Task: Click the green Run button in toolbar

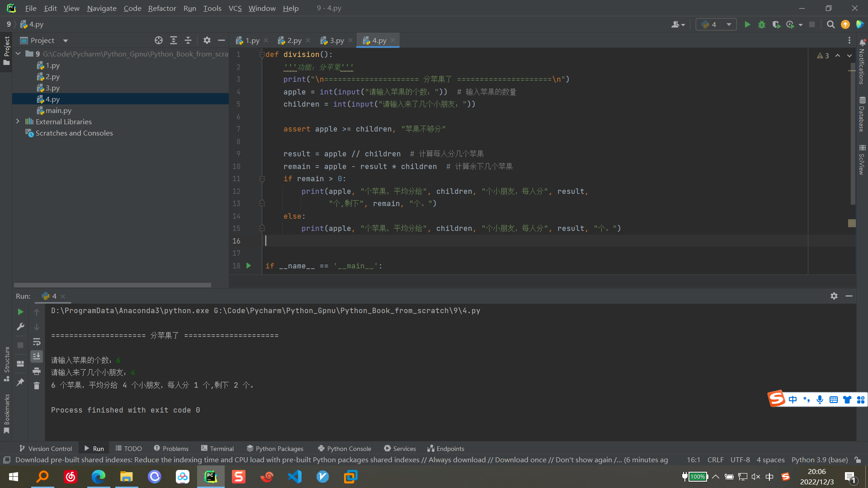Action: coord(747,24)
